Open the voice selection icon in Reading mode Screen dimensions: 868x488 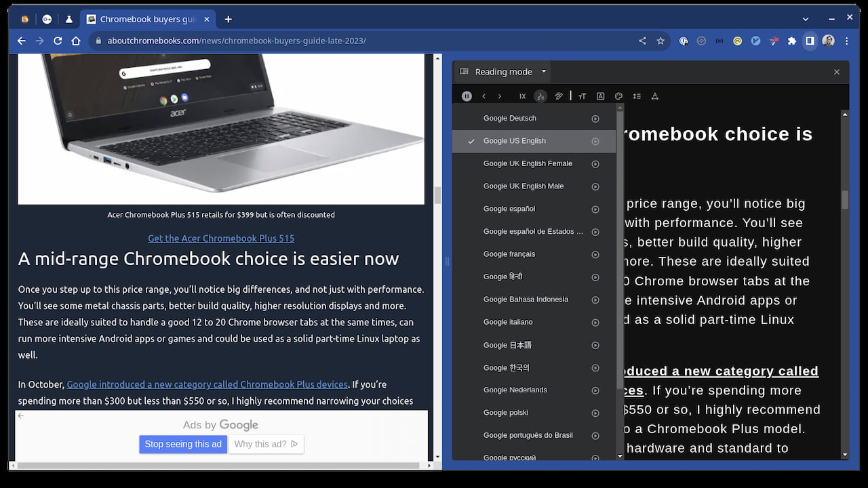pos(540,96)
